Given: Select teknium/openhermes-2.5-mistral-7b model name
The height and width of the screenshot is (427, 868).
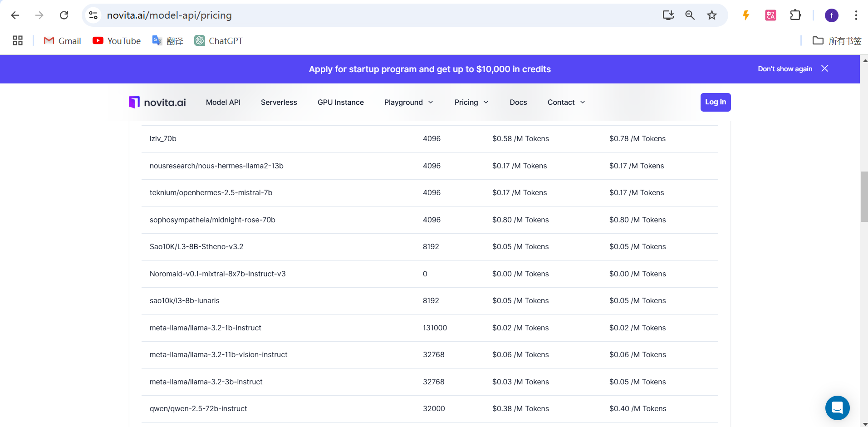Looking at the screenshot, I should point(211,193).
